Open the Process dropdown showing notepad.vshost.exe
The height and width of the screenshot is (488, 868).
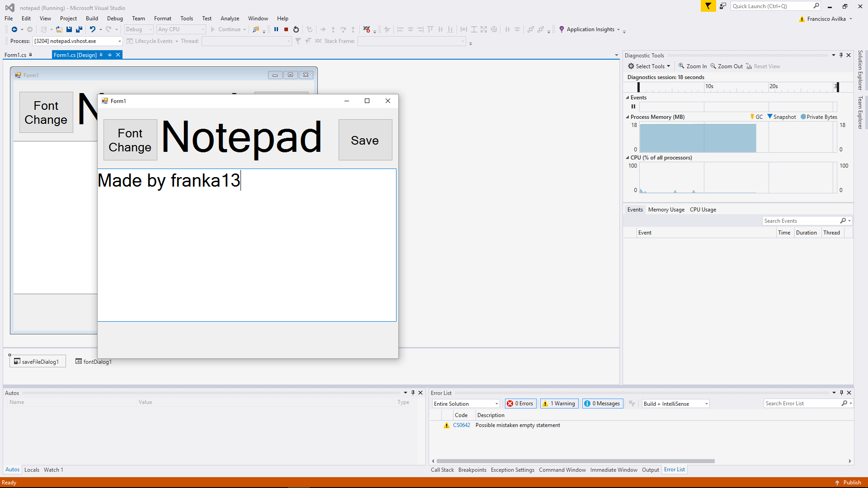[118, 41]
